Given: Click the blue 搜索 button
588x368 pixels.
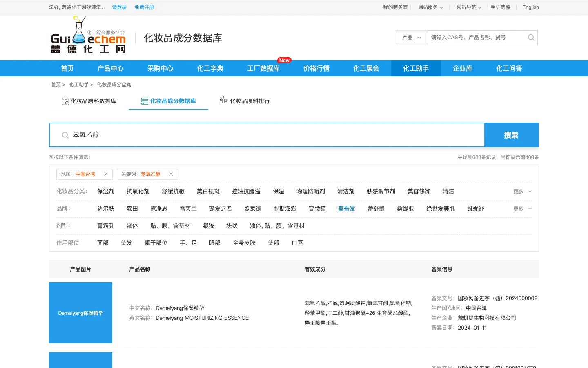Looking at the screenshot, I should coord(511,135).
